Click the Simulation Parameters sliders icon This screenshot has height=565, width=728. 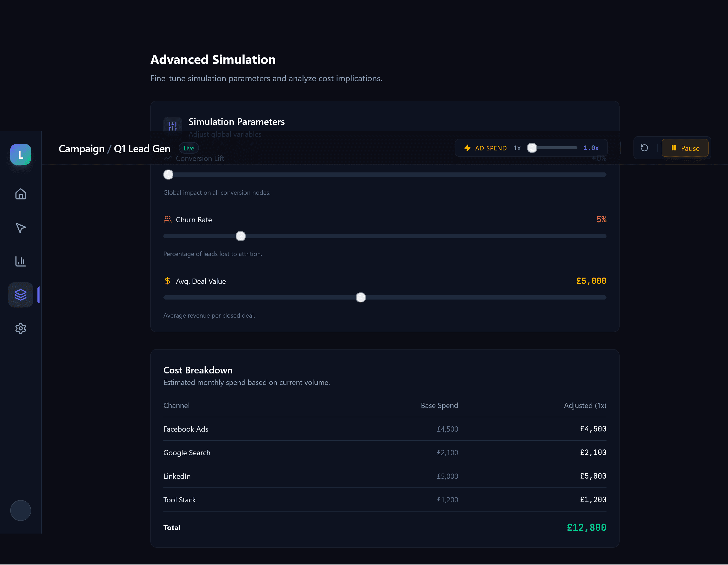click(x=173, y=126)
